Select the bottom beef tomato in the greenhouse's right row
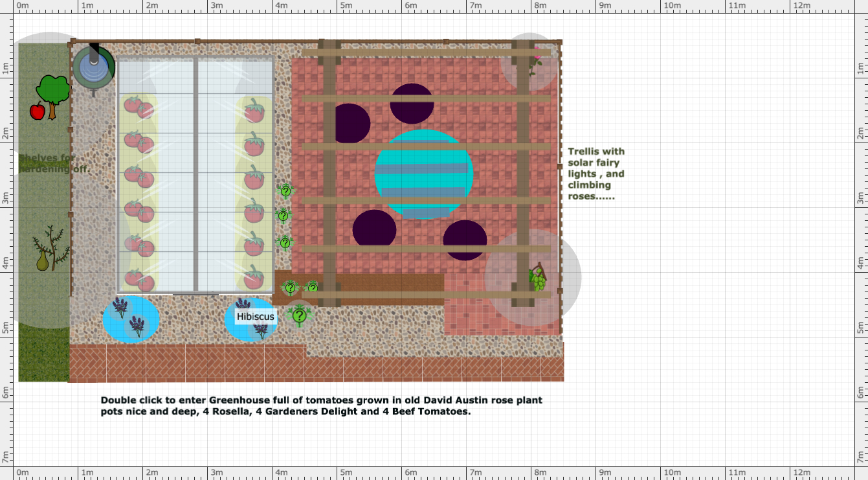The width and height of the screenshot is (868, 480). pyautogui.click(x=254, y=277)
